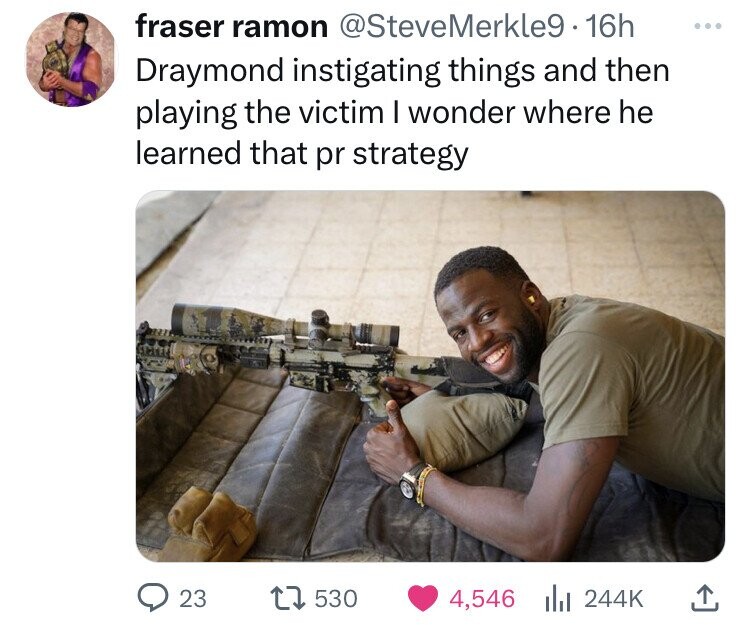Open the three-dot more options menu

click(708, 26)
